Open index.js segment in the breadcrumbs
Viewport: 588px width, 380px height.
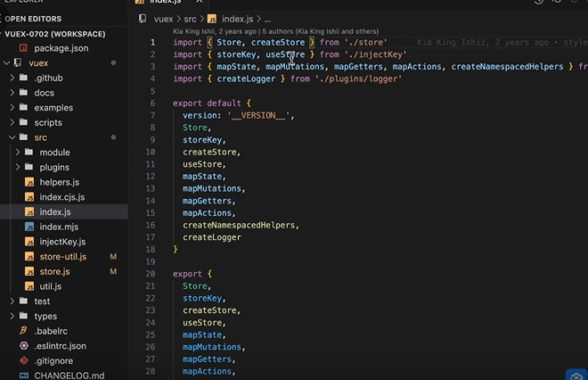point(237,19)
